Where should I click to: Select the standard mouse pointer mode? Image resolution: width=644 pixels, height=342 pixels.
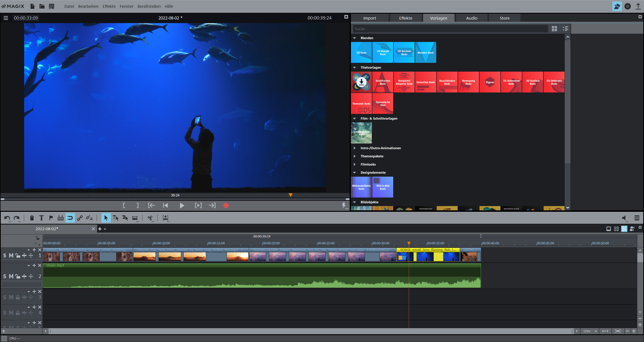[106, 218]
